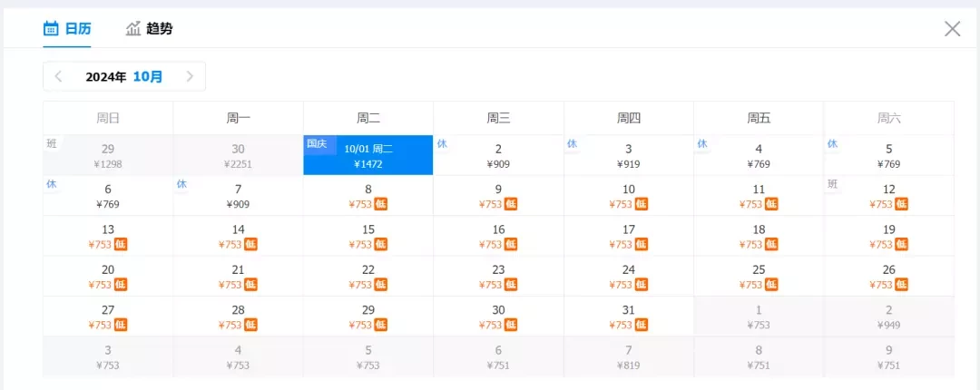Go to previous month with left chevron
Screen dimensions: 980x390
(58, 77)
